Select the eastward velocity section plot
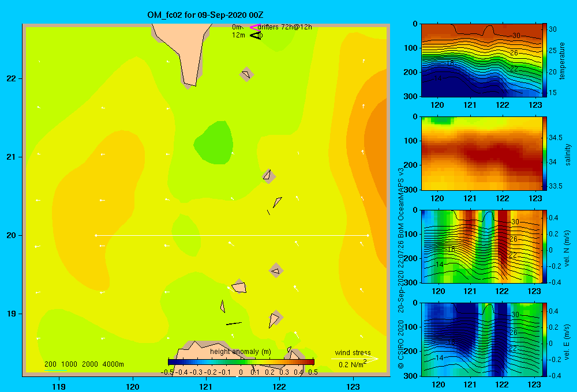The image size is (577, 392). 481,340
